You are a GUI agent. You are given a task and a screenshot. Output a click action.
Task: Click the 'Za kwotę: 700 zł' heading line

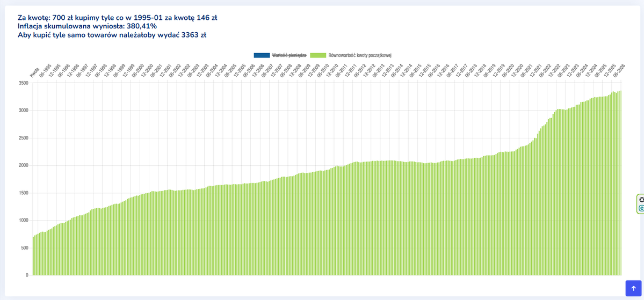point(118,18)
